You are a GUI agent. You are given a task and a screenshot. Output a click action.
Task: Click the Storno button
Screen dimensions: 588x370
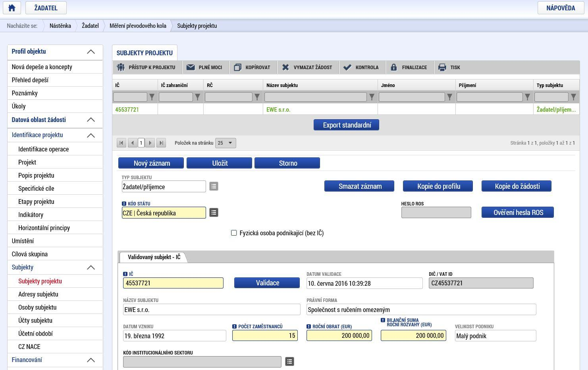coord(287,163)
